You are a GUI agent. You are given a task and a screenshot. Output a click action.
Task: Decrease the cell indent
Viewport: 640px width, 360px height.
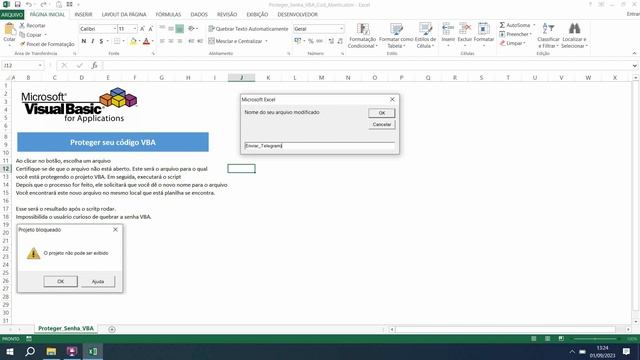pos(191,41)
